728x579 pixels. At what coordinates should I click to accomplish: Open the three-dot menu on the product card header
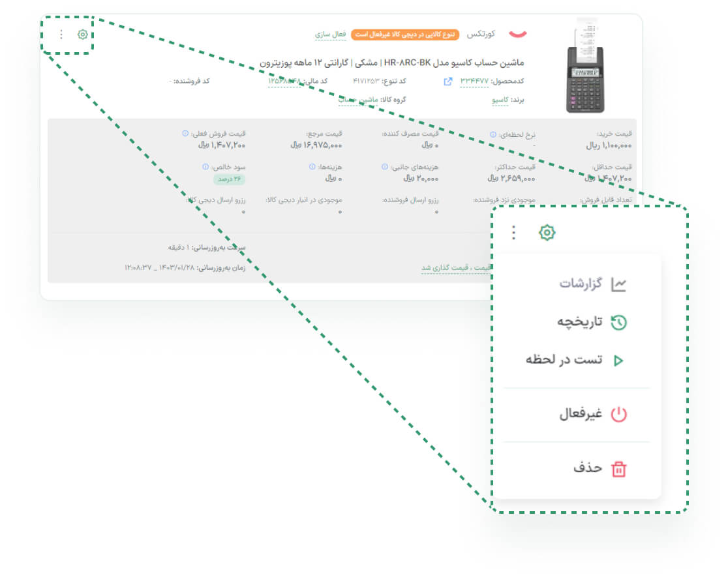click(61, 35)
